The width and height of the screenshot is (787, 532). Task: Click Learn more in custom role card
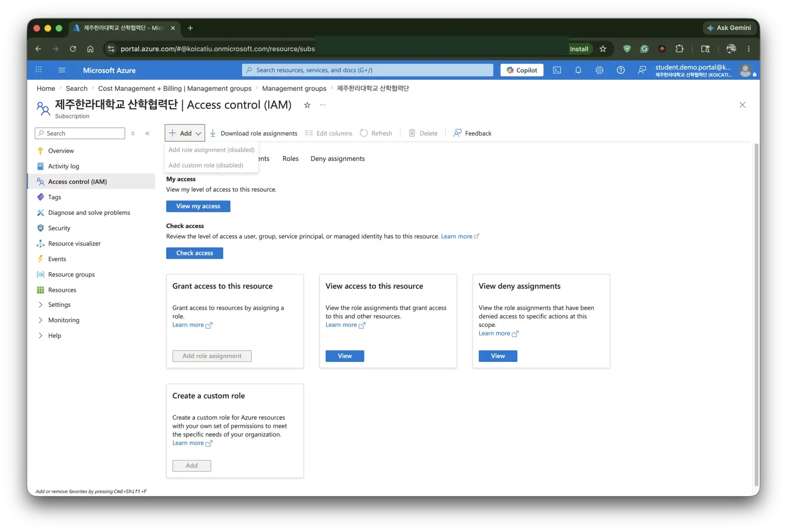pos(192,443)
